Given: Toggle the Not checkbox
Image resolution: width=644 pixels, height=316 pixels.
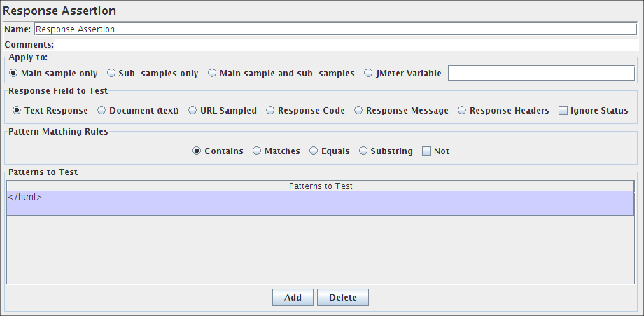Looking at the screenshot, I should tap(426, 151).
